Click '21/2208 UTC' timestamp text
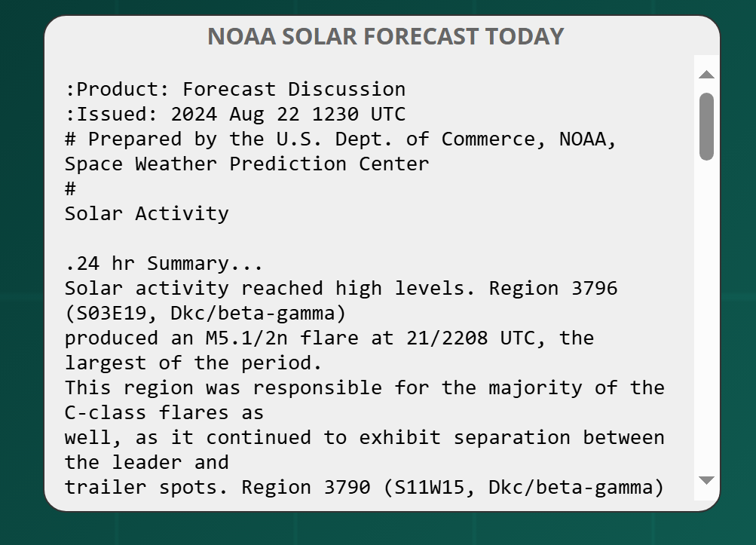Screen dimensions: 756x545 tap(470, 338)
